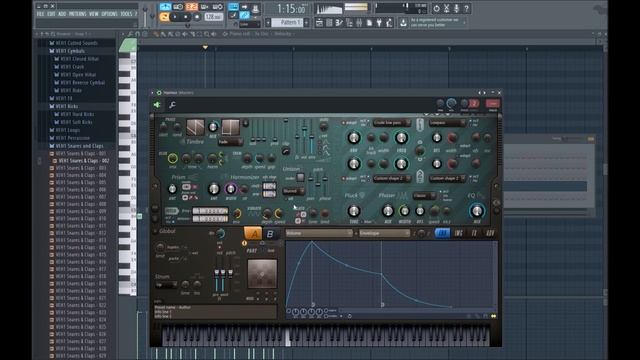Select the ENV editor tab icon
Screen dimensions: 640x360
[442, 233]
